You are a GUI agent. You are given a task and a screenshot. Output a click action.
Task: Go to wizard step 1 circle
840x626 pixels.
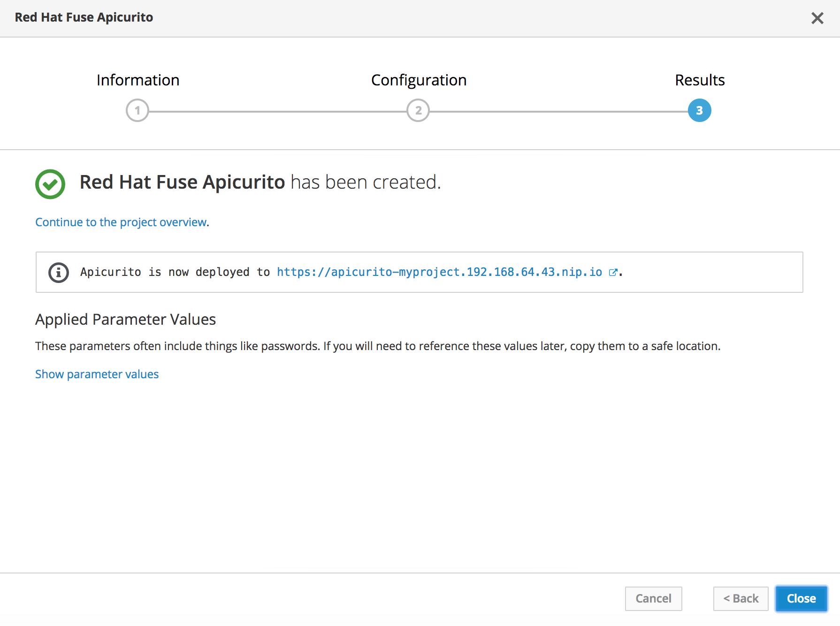tap(137, 110)
